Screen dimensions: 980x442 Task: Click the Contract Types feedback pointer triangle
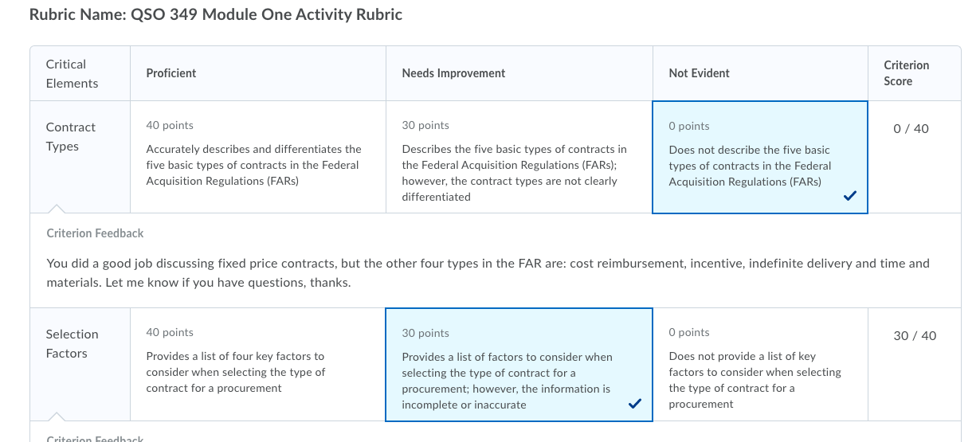point(57,209)
